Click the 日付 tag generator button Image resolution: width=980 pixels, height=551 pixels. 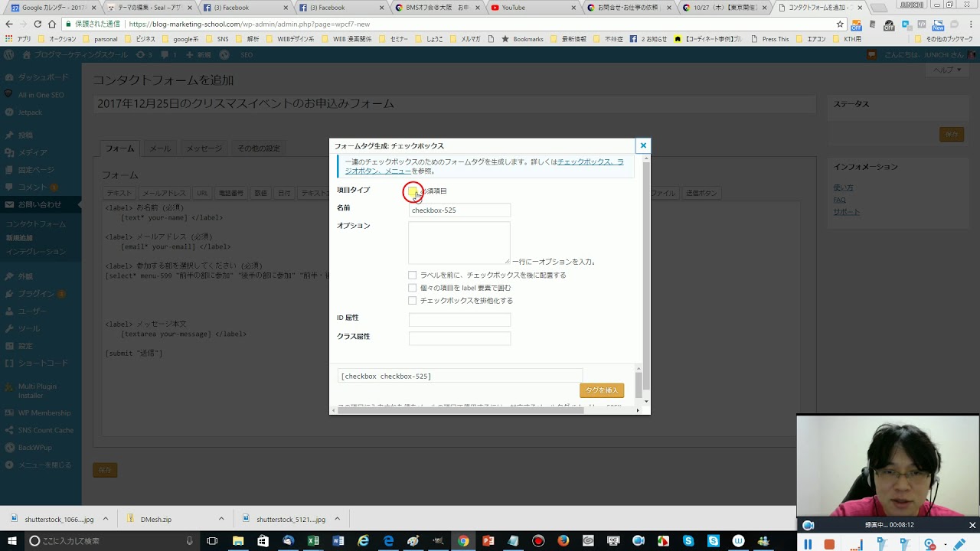[284, 193]
